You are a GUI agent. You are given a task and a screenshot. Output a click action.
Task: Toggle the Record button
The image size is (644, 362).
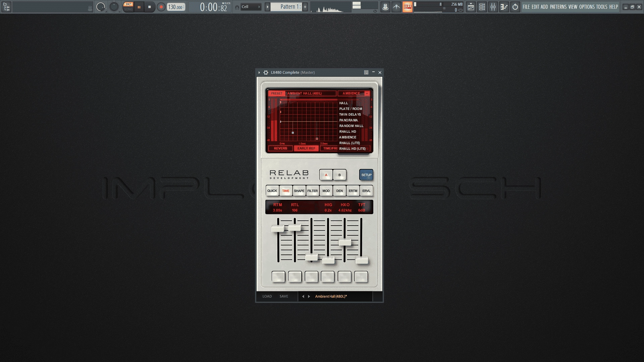(x=161, y=7)
